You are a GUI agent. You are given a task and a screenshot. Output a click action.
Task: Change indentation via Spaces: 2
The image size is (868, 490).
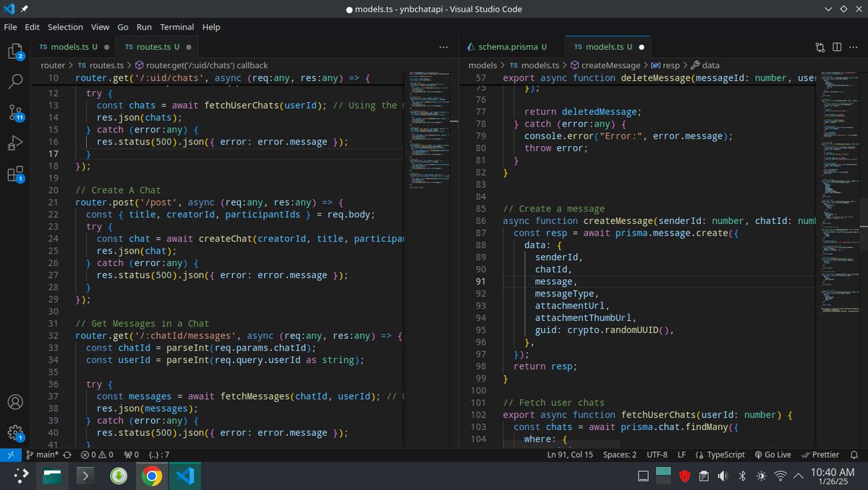620,455
